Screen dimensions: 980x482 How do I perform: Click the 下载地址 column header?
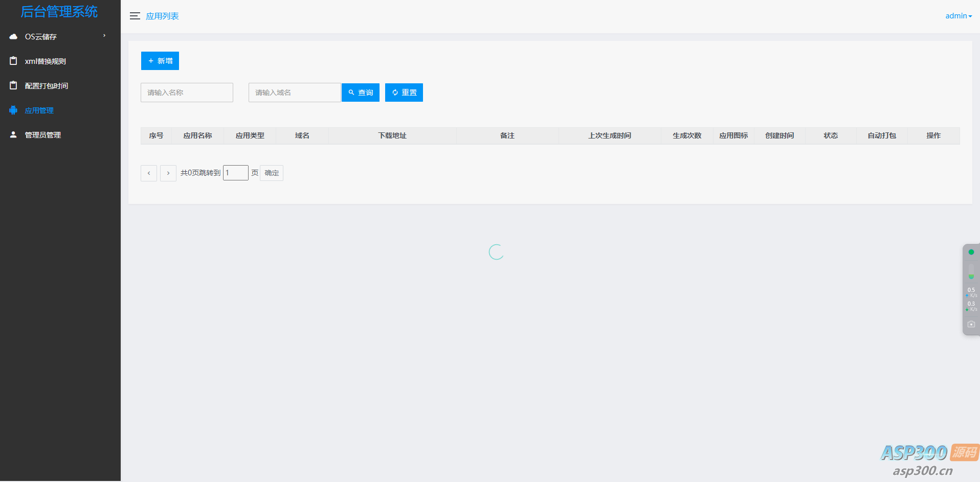pyautogui.click(x=392, y=135)
